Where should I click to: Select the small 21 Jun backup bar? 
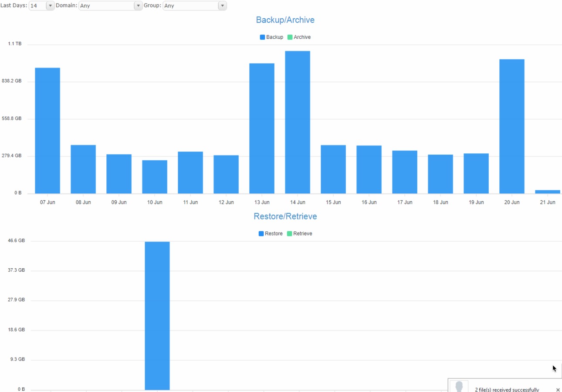pos(548,192)
